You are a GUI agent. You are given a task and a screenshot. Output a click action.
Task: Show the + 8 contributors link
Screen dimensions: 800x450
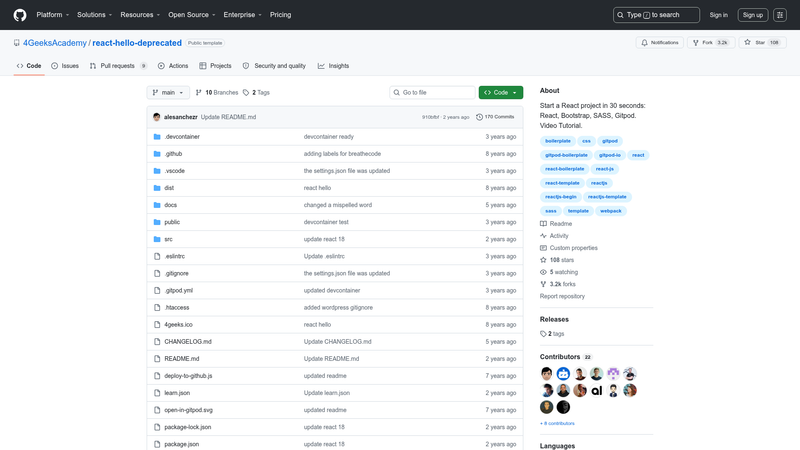(x=557, y=423)
